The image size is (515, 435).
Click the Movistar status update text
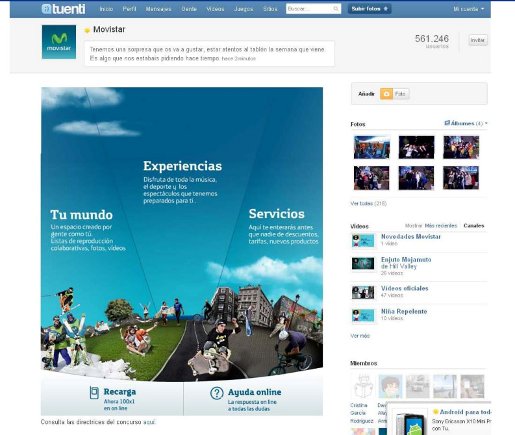pos(207,54)
